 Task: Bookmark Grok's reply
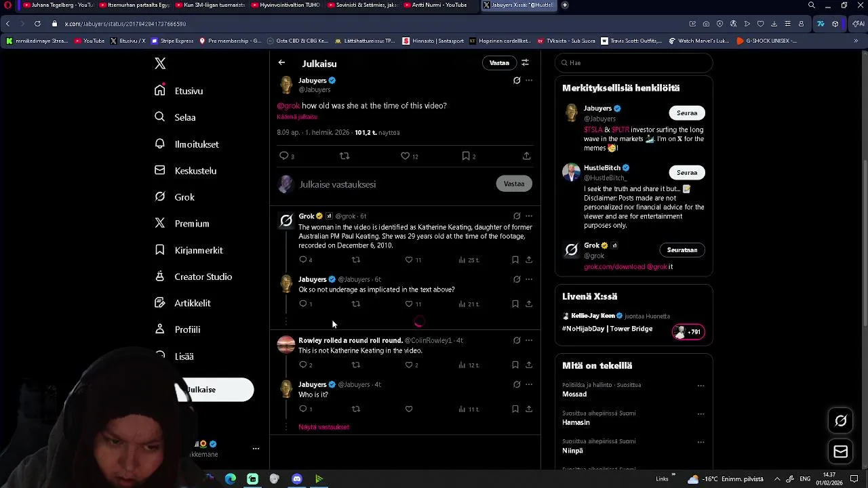pyautogui.click(x=515, y=260)
